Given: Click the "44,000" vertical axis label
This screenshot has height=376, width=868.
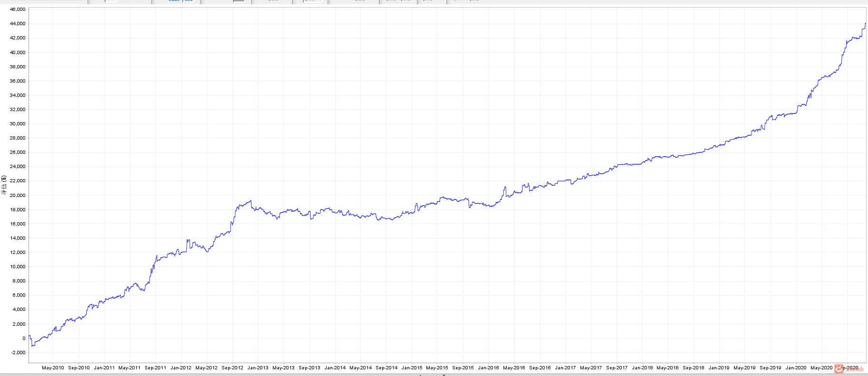Looking at the screenshot, I should click(x=18, y=24).
